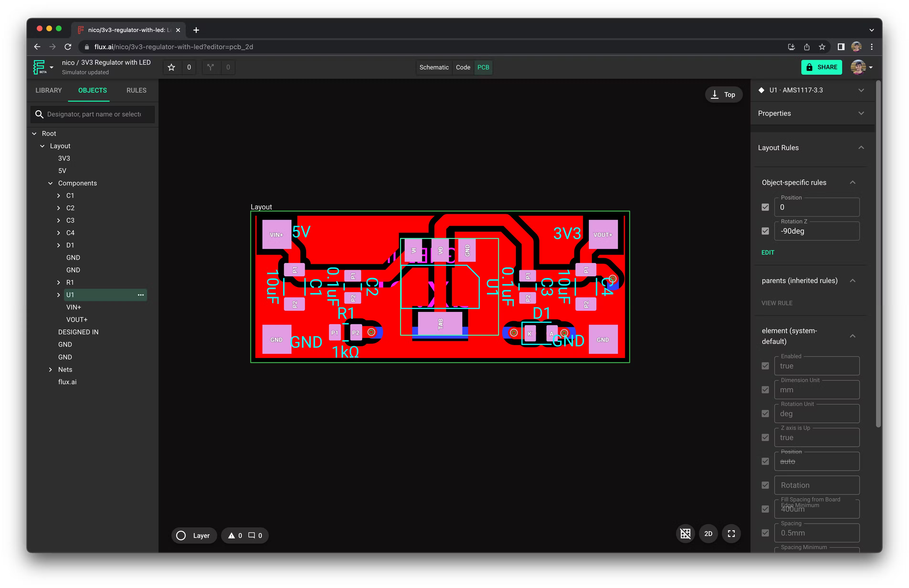Disable the Rotation Z rule checkbox
This screenshot has height=588, width=909.
coord(765,231)
